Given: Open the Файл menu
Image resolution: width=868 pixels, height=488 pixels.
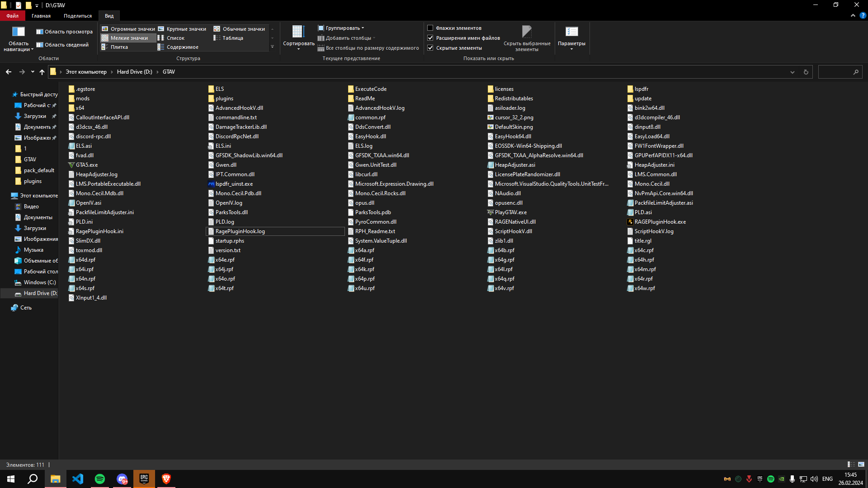Looking at the screenshot, I should click(x=12, y=16).
